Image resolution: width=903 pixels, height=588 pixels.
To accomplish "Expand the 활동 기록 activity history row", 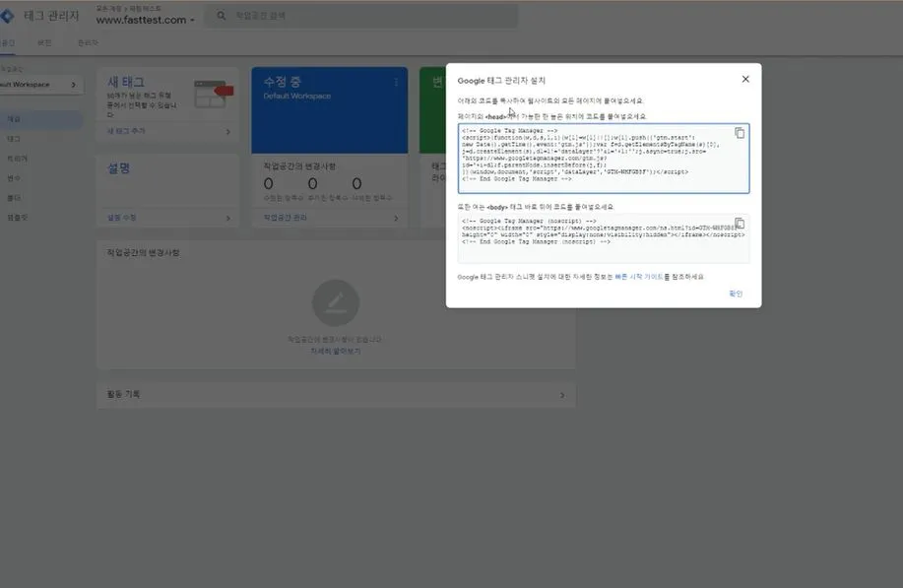I will point(337,395).
